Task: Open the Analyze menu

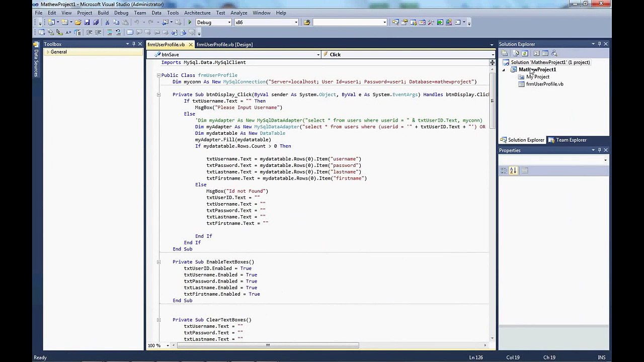Action: (239, 13)
